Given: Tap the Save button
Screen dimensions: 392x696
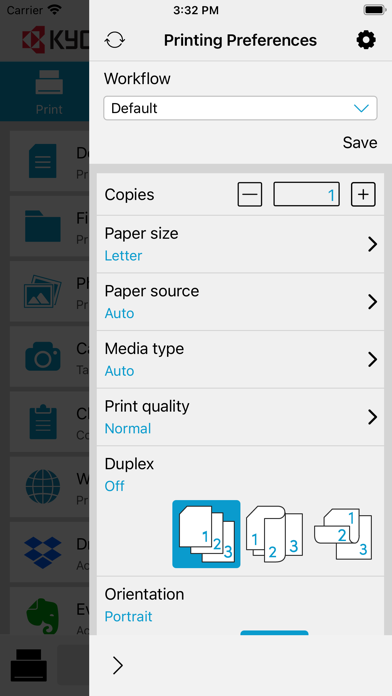Looking at the screenshot, I should coord(360,142).
